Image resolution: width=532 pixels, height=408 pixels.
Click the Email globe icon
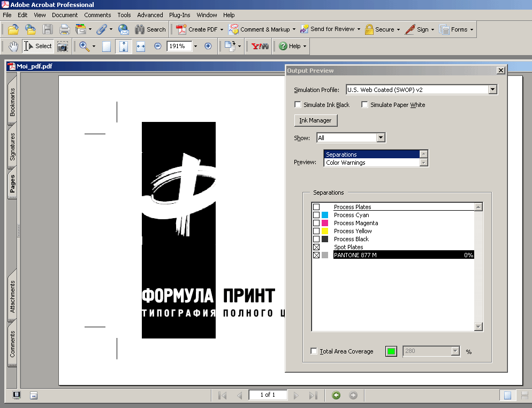124,29
